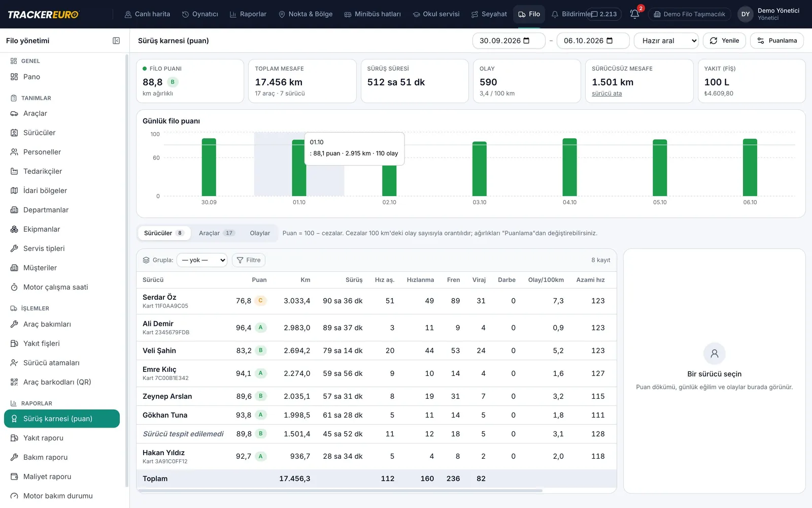Viewport: 812px width, 508px height.
Task: Expand the Hazır aral preset dropdown
Action: pos(666,41)
